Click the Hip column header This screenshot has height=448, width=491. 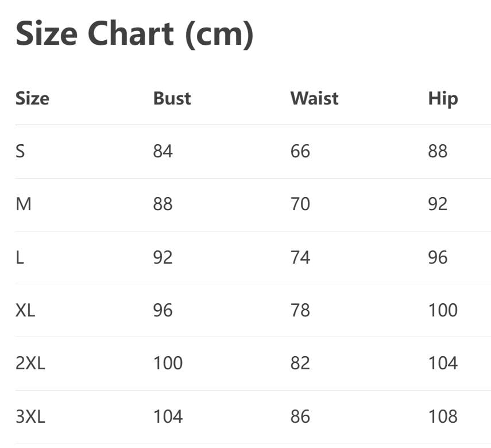(x=443, y=99)
